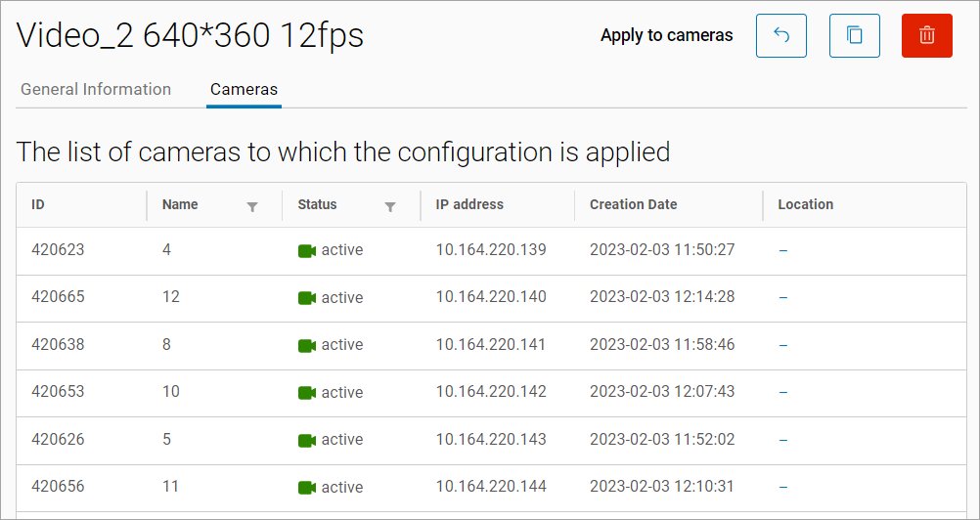This screenshot has height=520, width=980.
Task: Select IP address 10.164.220.142
Action: pyautogui.click(x=491, y=392)
